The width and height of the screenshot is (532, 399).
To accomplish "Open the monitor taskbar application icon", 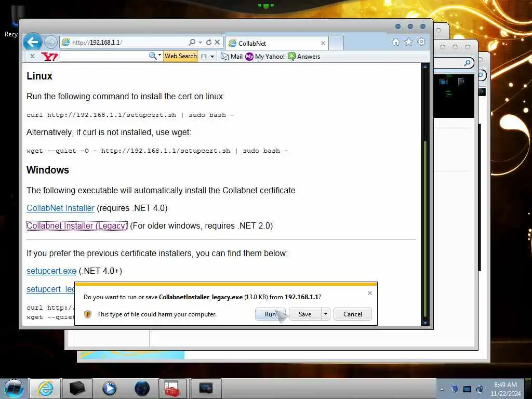I will pyautogui.click(x=206, y=389).
